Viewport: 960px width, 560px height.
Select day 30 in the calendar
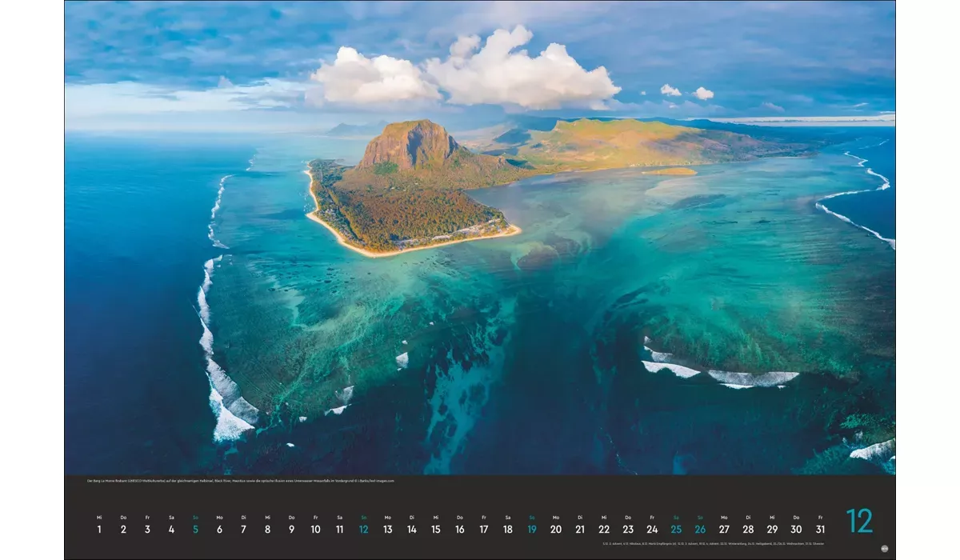(796, 529)
